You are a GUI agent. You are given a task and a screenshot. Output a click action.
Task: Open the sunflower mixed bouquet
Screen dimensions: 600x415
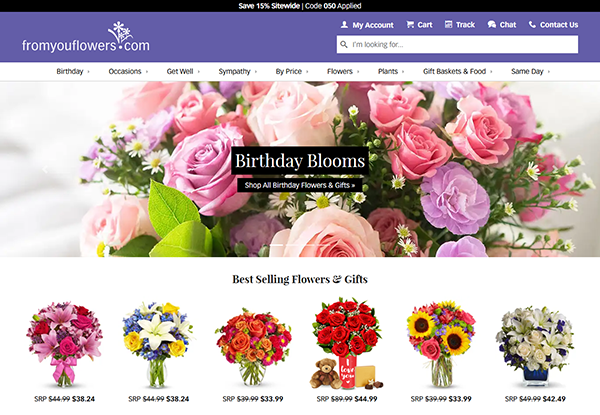(x=441, y=343)
